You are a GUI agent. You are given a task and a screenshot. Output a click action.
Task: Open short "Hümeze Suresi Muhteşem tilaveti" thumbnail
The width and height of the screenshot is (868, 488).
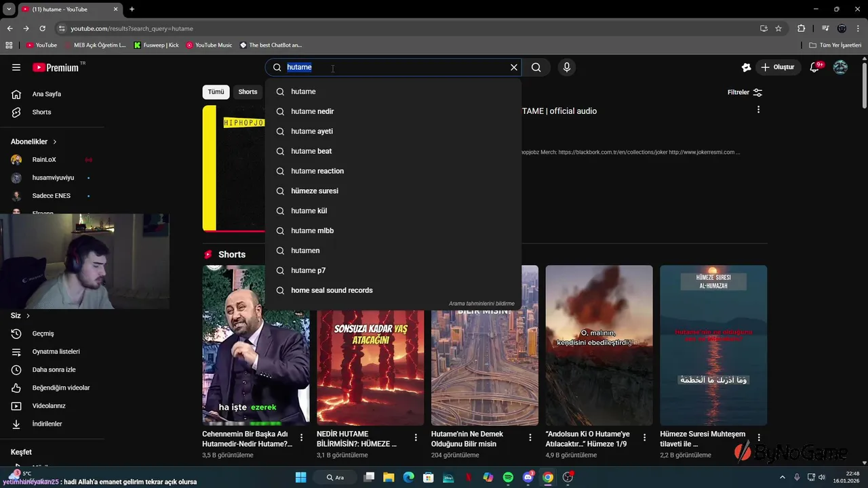click(713, 346)
